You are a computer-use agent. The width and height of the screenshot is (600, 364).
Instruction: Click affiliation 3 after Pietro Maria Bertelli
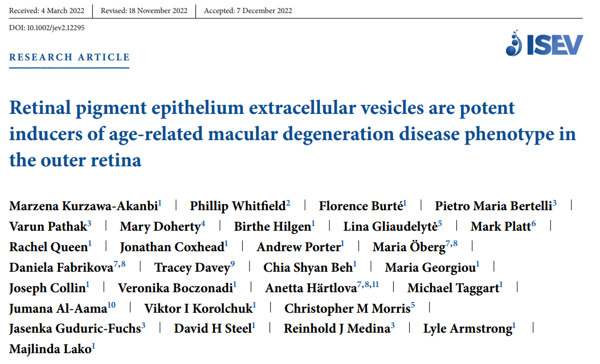click(x=554, y=203)
